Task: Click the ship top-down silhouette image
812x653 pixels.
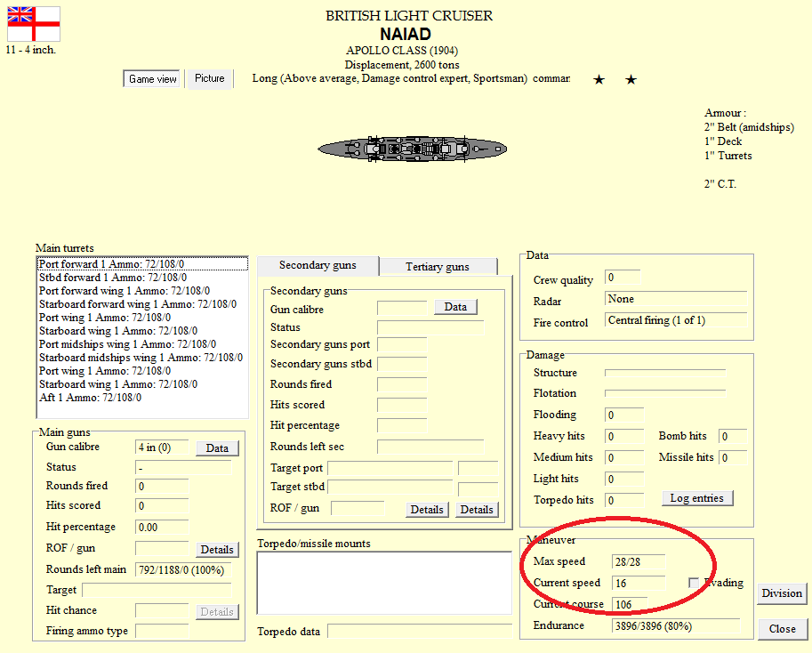Action: coord(412,149)
